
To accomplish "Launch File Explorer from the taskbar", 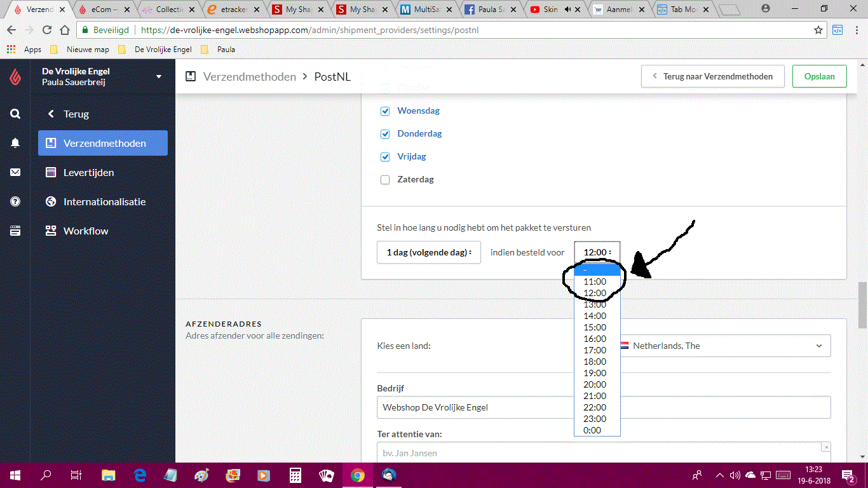I will [x=109, y=475].
